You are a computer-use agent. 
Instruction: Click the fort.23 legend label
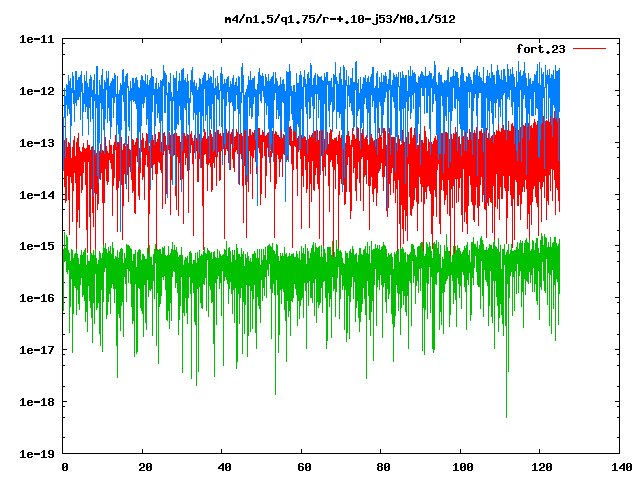(541, 49)
